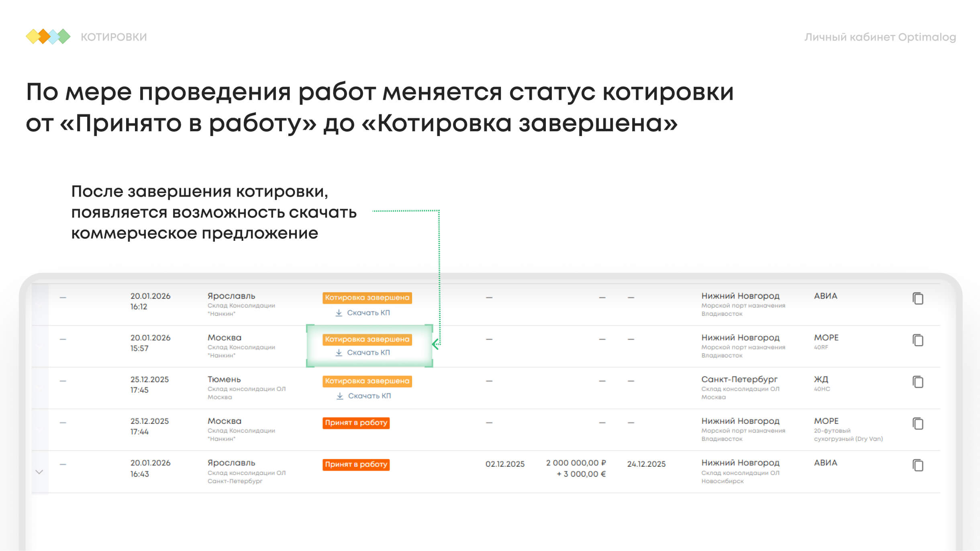
Task: Click 'Личный кабинет Optimalog' header text
Action: pos(880,37)
